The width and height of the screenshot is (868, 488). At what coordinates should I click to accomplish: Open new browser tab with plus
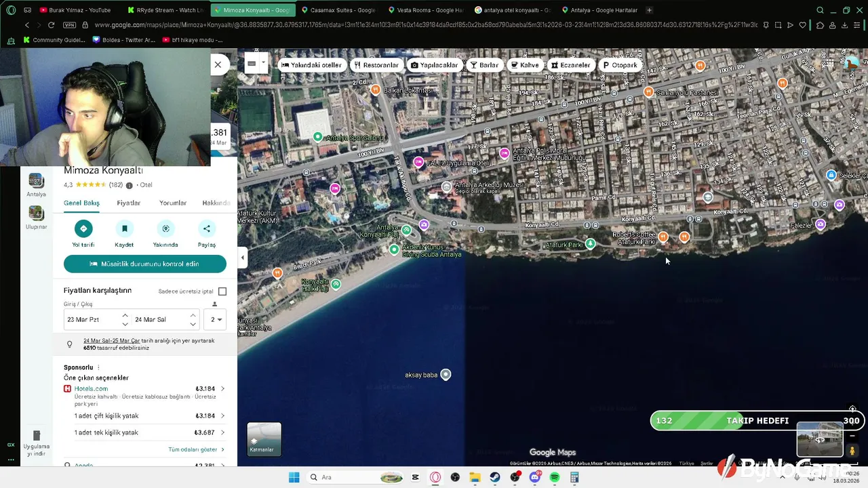tap(649, 10)
